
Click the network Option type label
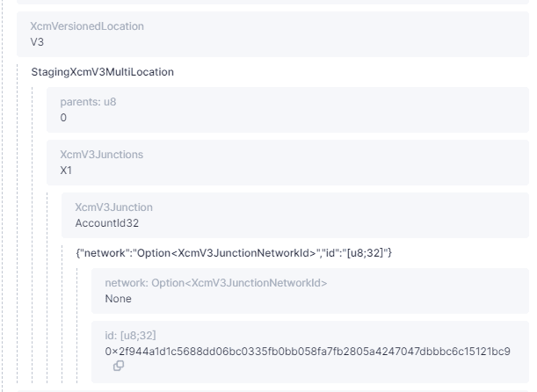pyautogui.click(x=215, y=283)
